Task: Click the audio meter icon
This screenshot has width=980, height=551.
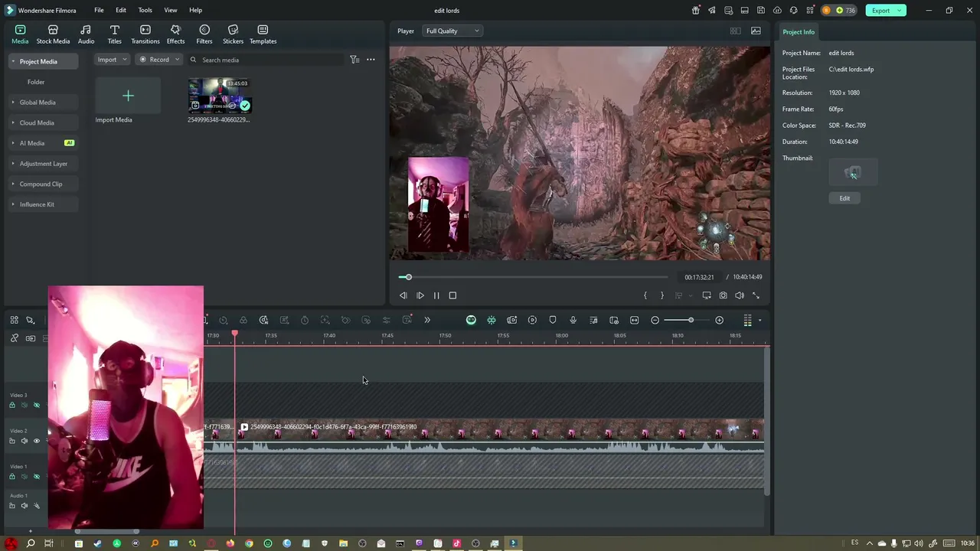Action: 747,320
